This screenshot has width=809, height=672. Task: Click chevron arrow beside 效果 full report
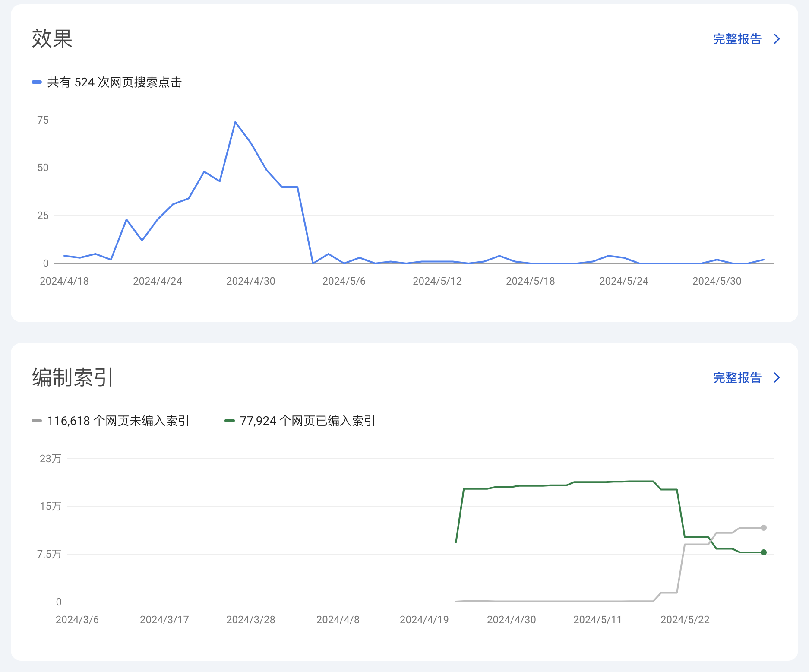(777, 39)
